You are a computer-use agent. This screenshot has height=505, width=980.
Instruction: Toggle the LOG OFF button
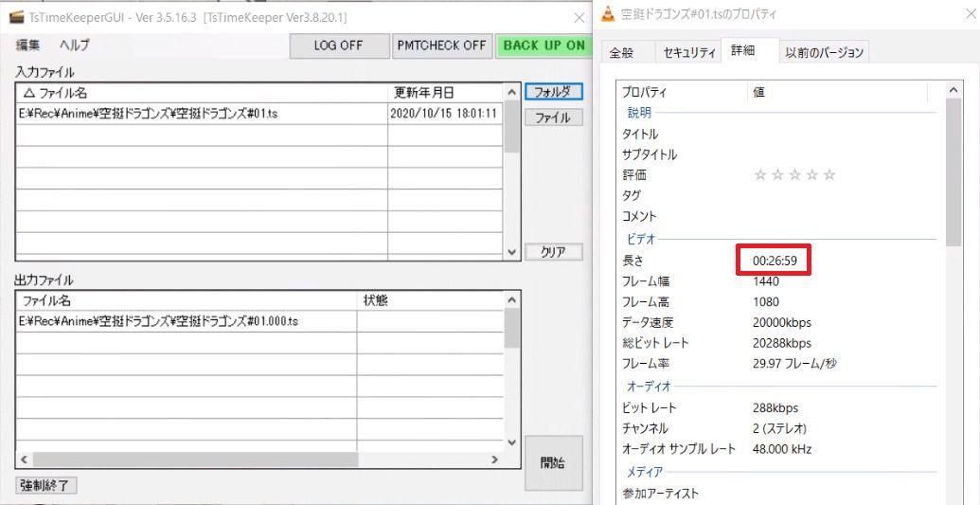pyautogui.click(x=339, y=45)
